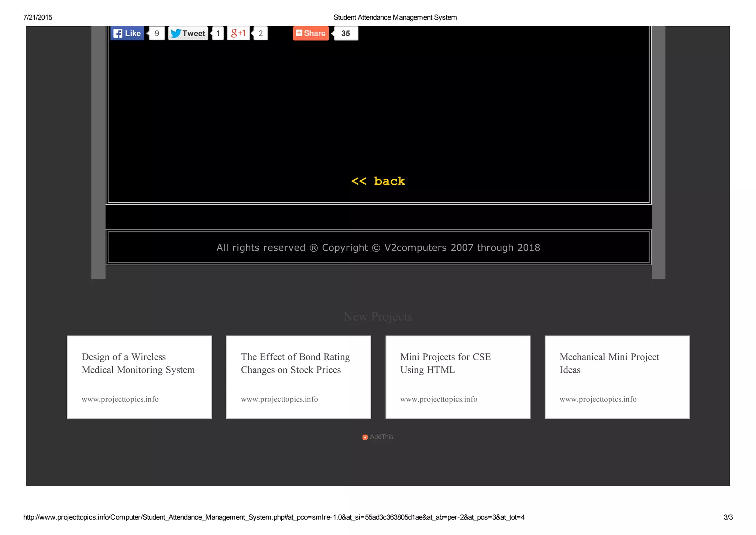Image resolution: width=756 pixels, height=535 pixels.
Task: Click the New Projects heading
Action: (378, 317)
